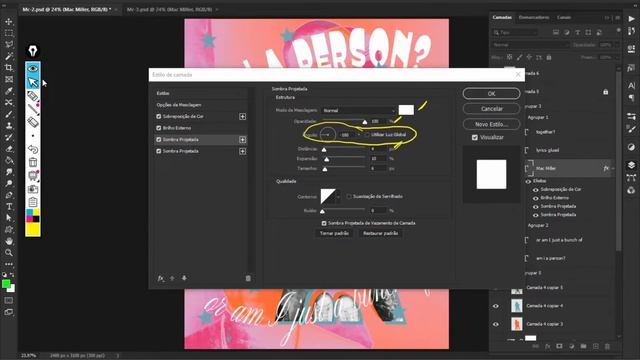
Task: Confirm the dialog with OK
Action: coord(491,93)
